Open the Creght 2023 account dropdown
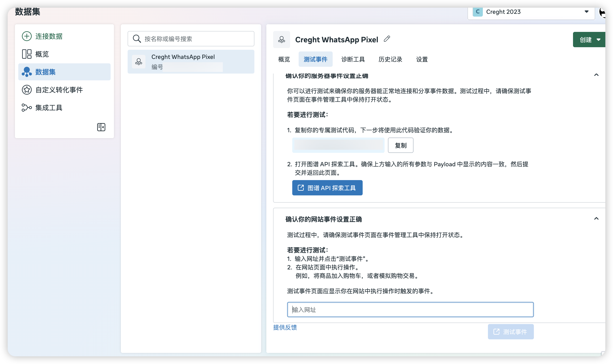This screenshot has width=613, height=364. pos(531,12)
